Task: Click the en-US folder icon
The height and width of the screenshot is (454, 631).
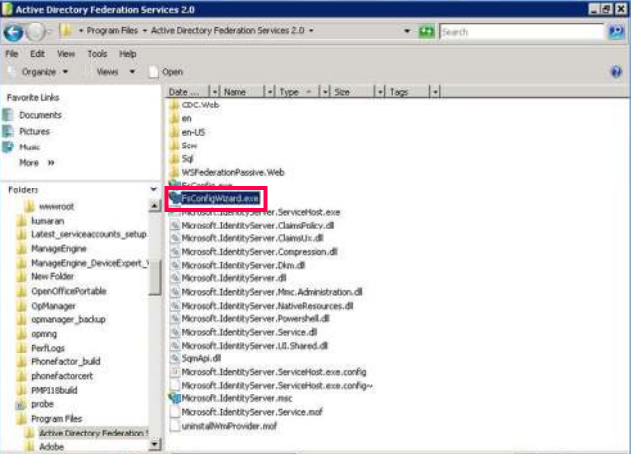Action: [x=174, y=132]
